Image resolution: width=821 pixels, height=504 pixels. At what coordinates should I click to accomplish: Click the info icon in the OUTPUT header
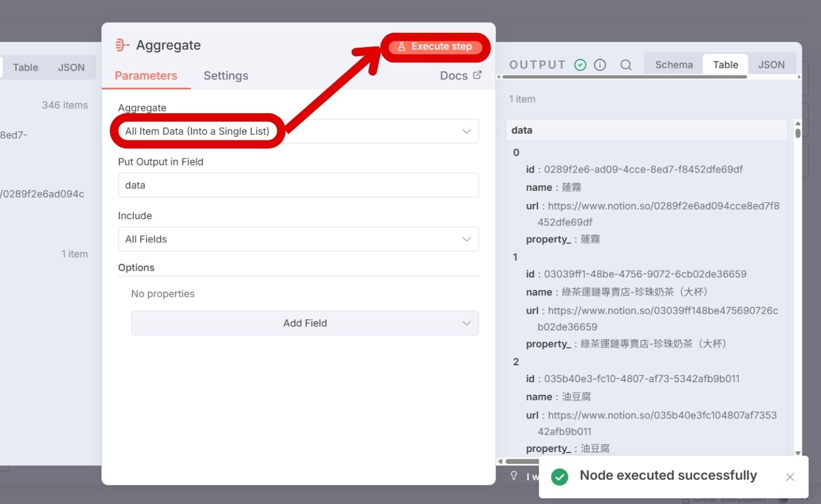[x=600, y=65]
